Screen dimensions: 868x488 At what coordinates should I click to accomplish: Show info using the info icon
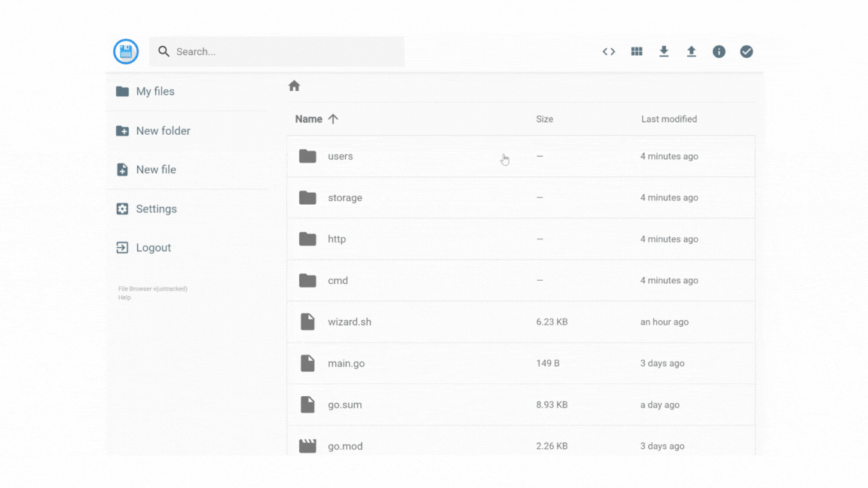(x=719, y=52)
